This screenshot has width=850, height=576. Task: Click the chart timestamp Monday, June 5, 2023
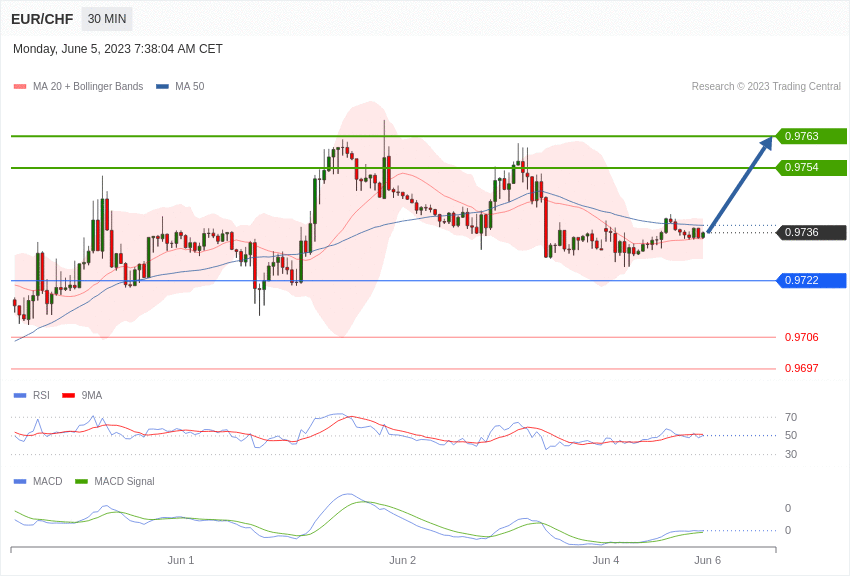click(x=118, y=49)
